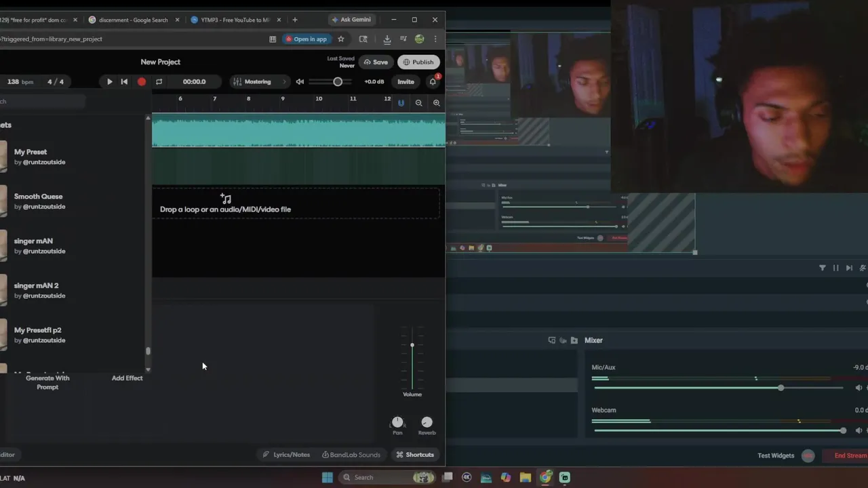The height and width of the screenshot is (488, 868).
Task: Open File Explorer from the taskbar
Action: [525, 477]
